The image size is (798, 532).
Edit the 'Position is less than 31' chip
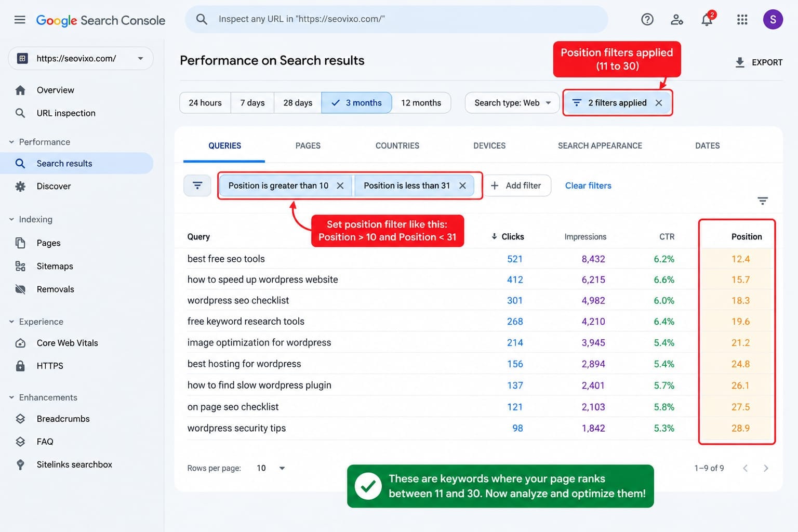[407, 185]
